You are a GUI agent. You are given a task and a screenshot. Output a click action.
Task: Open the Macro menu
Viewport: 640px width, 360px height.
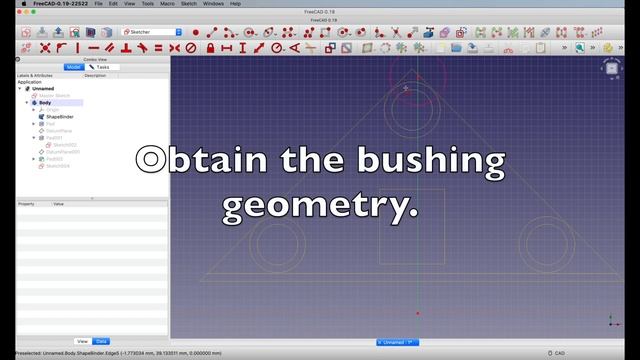167,4
